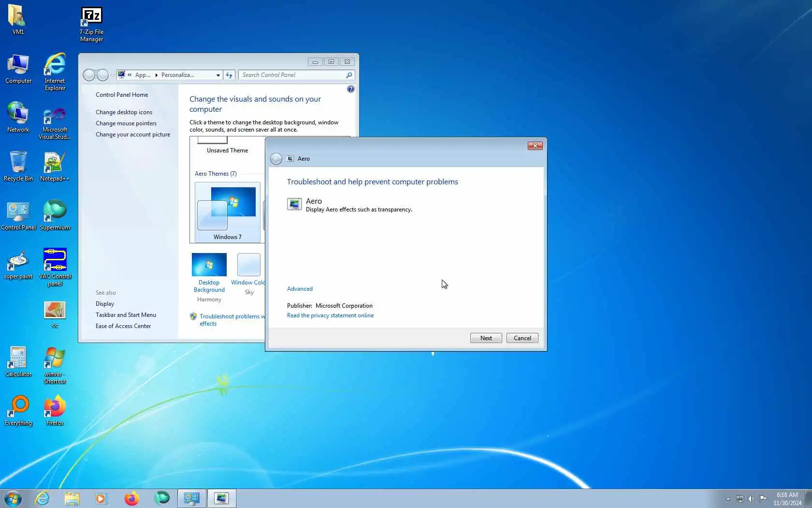Open the winver shortcut on desktop
Viewport: 812px width, 508px height.
(x=55, y=365)
